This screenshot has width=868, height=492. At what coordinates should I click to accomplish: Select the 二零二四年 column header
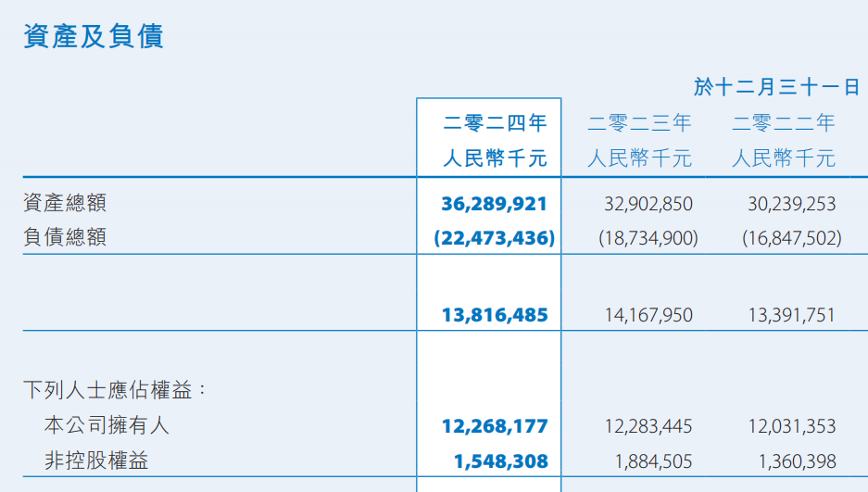(495, 123)
